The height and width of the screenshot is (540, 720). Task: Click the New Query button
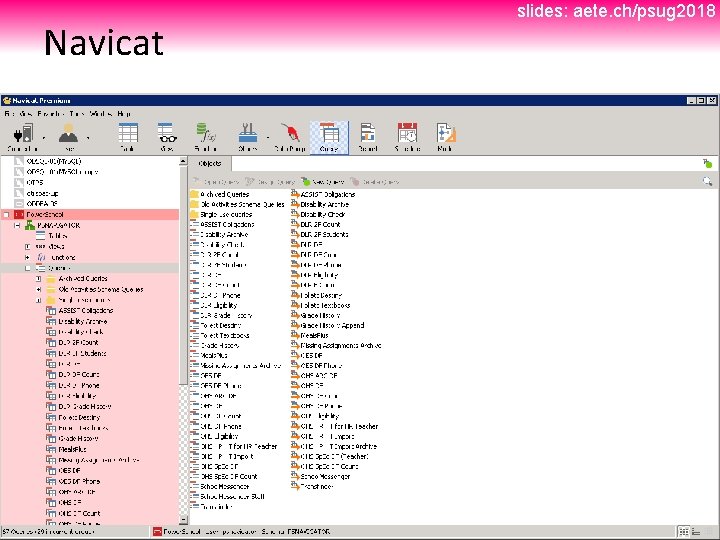pyautogui.click(x=323, y=182)
